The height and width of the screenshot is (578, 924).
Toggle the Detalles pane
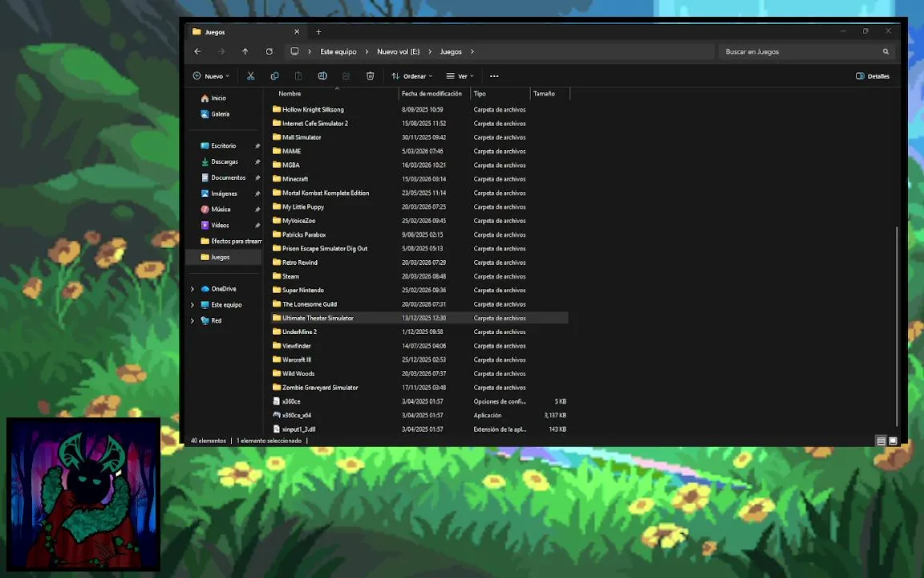coord(872,76)
